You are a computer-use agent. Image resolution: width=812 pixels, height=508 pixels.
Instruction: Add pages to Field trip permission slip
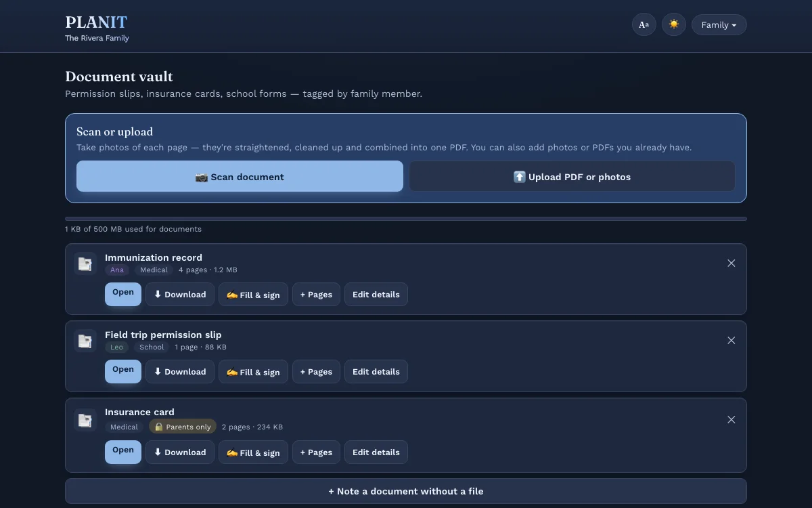[x=316, y=371]
